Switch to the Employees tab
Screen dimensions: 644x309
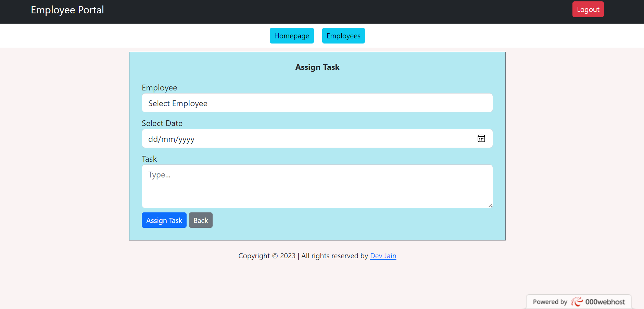343,36
